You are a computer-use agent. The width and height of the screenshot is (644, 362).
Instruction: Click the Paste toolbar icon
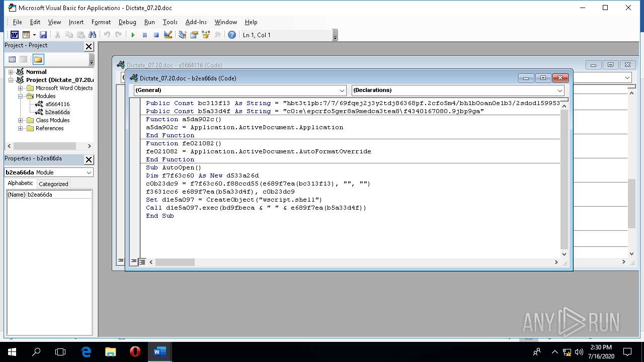tap(80, 35)
